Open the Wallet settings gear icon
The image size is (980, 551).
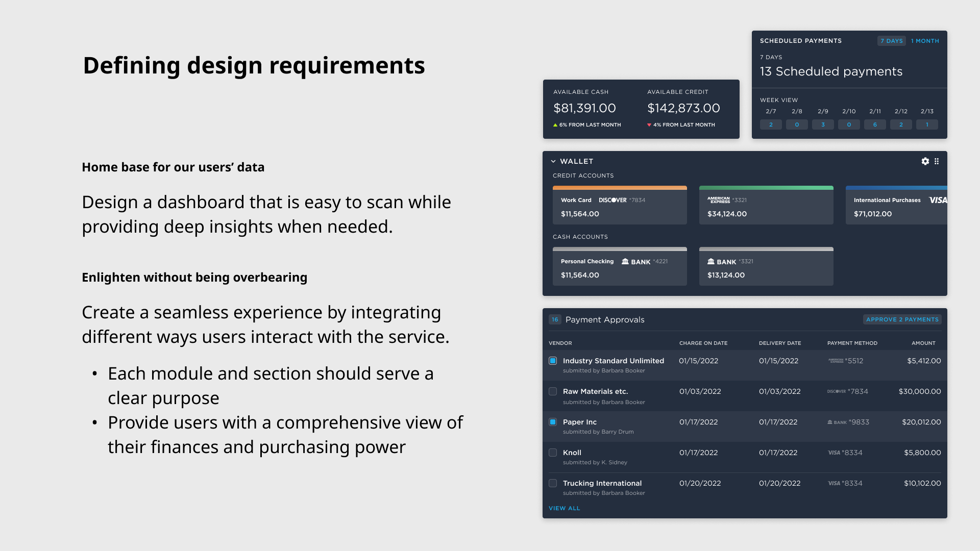(925, 161)
